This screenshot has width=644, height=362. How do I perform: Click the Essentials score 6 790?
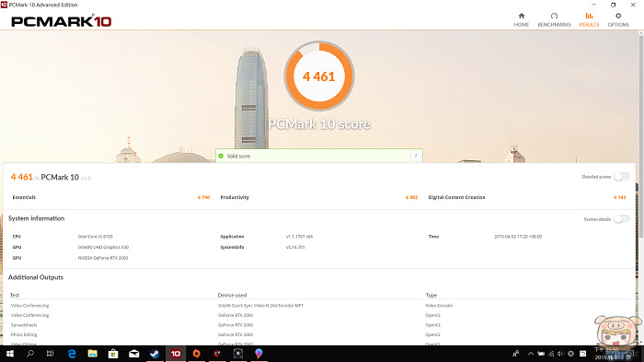coord(203,197)
